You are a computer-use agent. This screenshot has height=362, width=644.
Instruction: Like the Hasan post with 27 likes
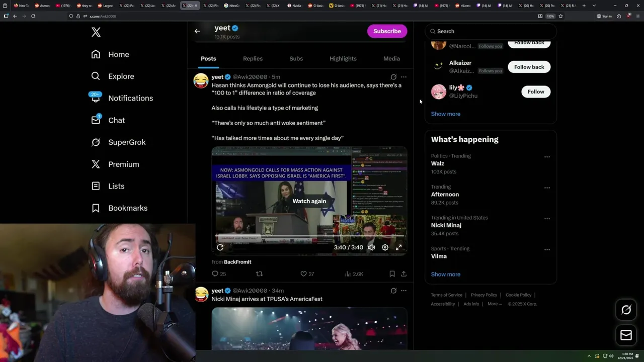[307, 274]
